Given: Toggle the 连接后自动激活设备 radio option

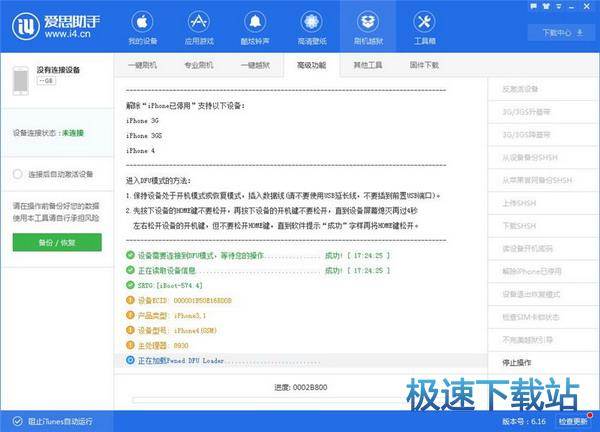Looking at the screenshot, I should [17, 174].
